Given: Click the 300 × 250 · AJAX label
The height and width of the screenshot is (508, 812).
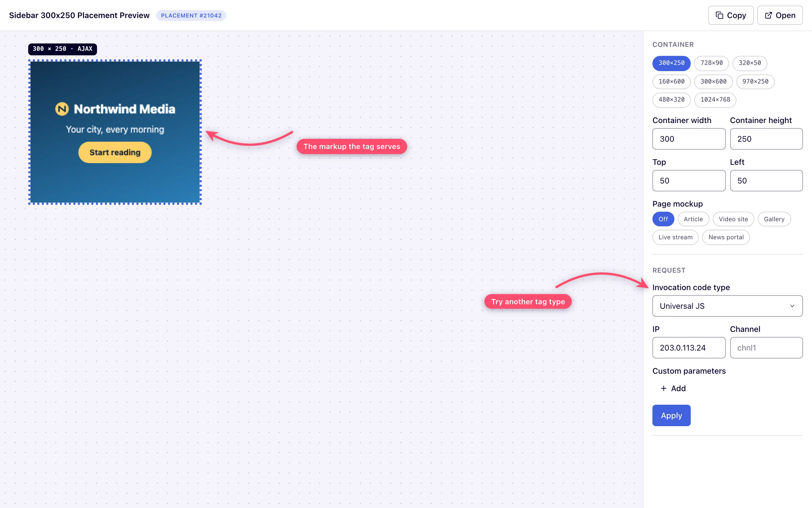Looking at the screenshot, I should [x=62, y=49].
